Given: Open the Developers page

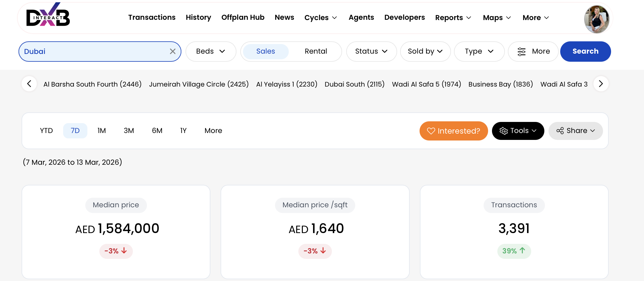Looking at the screenshot, I should pyautogui.click(x=405, y=17).
